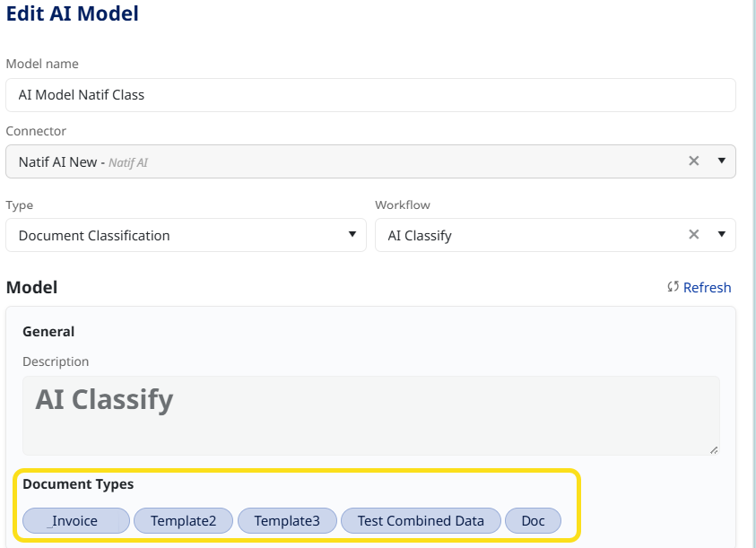Image resolution: width=756 pixels, height=548 pixels.
Task: Toggle the _Invoice document type chip
Action: [x=76, y=520]
